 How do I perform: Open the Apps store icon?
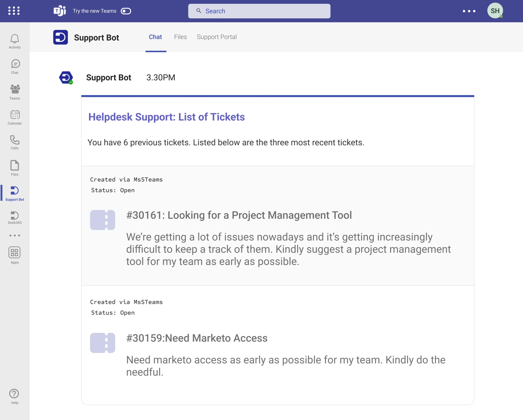(15, 253)
